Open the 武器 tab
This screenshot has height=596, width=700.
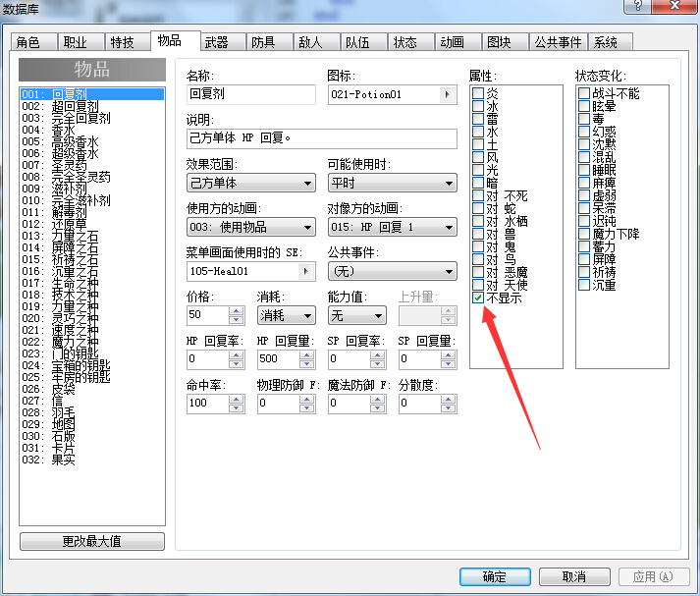[223, 42]
